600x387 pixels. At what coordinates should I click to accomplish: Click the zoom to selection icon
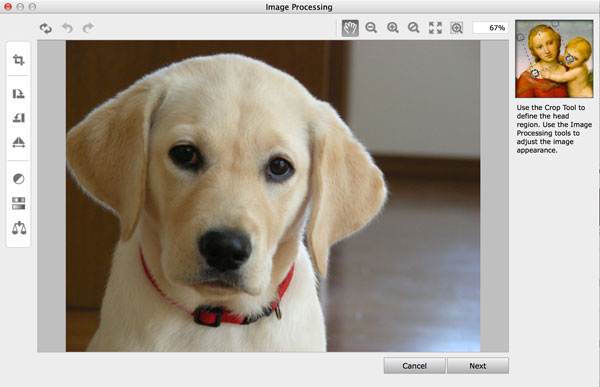[457, 28]
